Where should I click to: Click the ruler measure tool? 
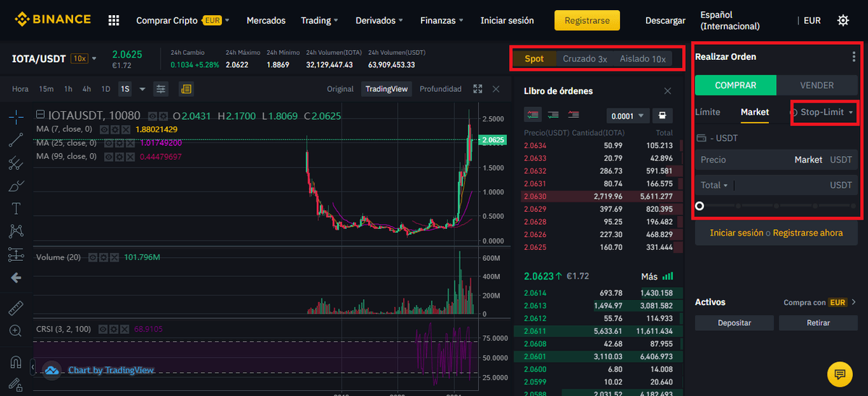16,308
